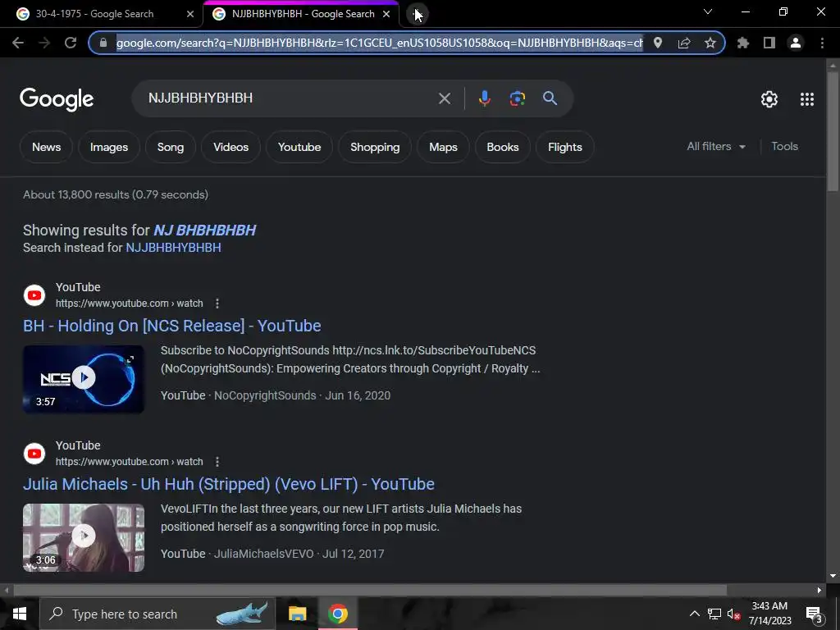This screenshot has height=630, width=840.
Task: Play the Julia Michaels video thumbnail
Action: [84, 537]
